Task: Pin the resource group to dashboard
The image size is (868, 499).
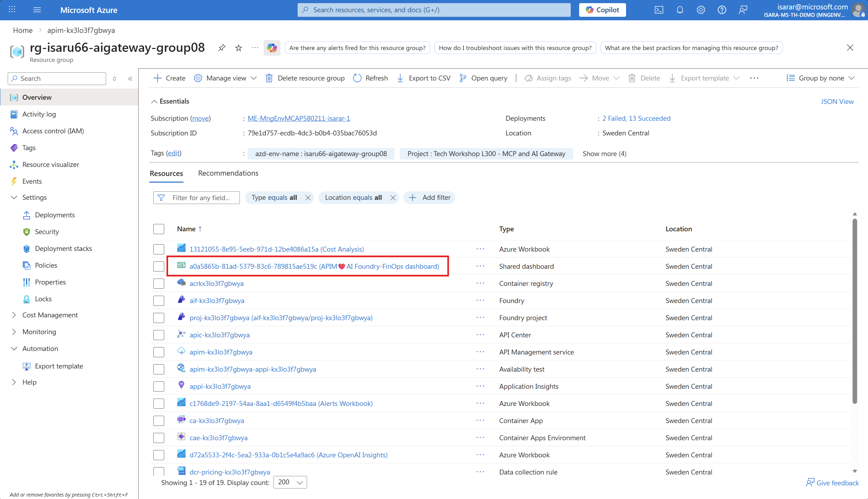Action: pos(222,48)
